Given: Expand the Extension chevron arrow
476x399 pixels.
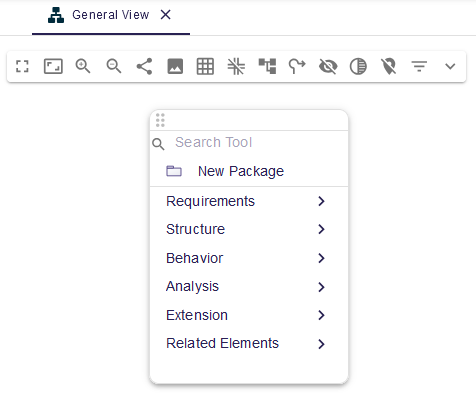Looking at the screenshot, I should click(x=321, y=315).
